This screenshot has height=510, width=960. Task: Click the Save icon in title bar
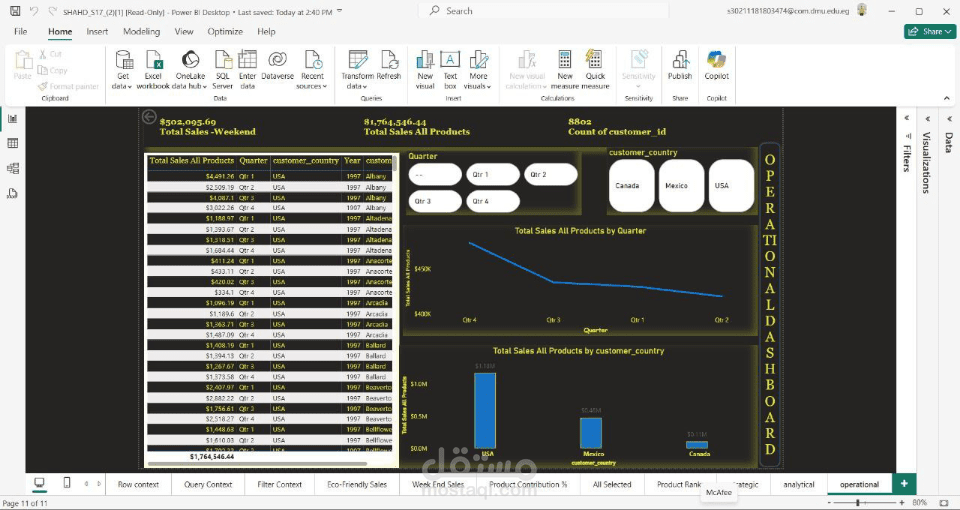(x=15, y=11)
